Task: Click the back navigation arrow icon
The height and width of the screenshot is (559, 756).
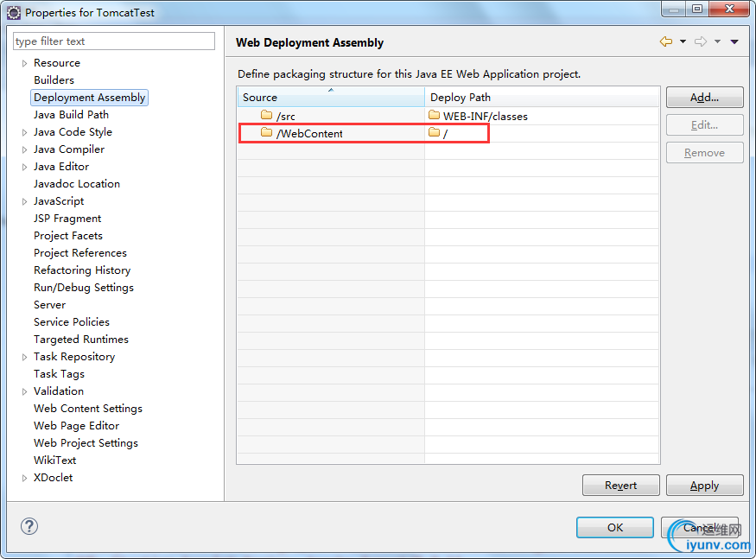Action: tap(666, 42)
